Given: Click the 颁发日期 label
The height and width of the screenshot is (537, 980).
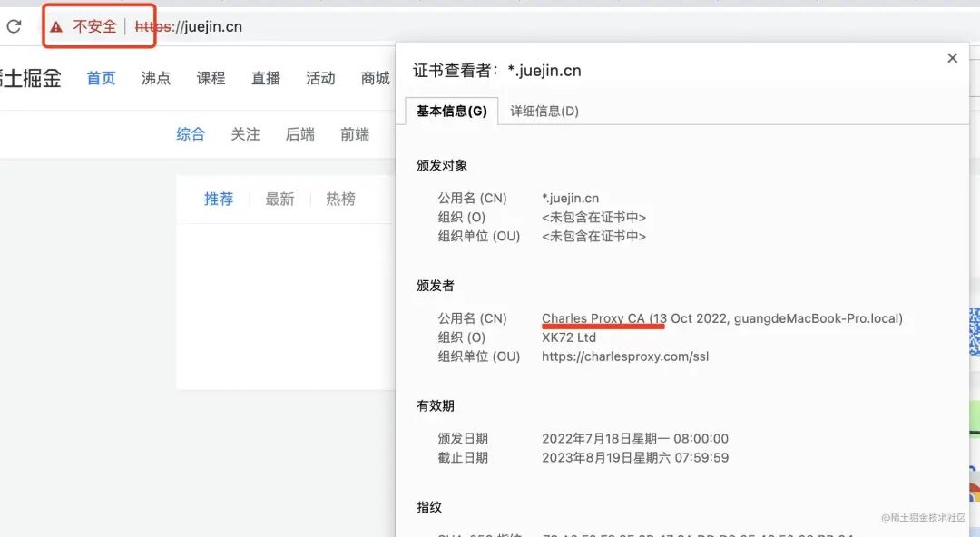Looking at the screenshot, I should tap(463, 438).
